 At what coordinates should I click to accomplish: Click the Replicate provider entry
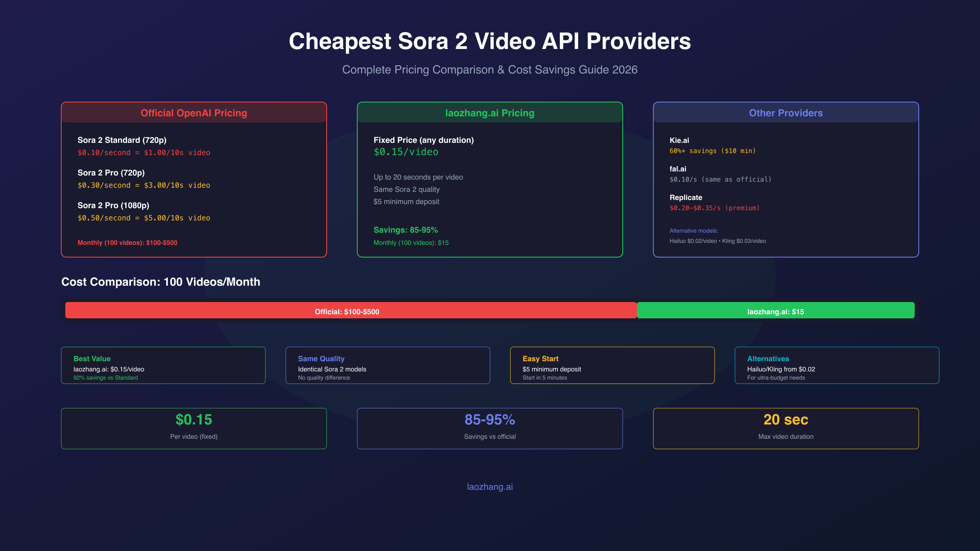(686, 198)
